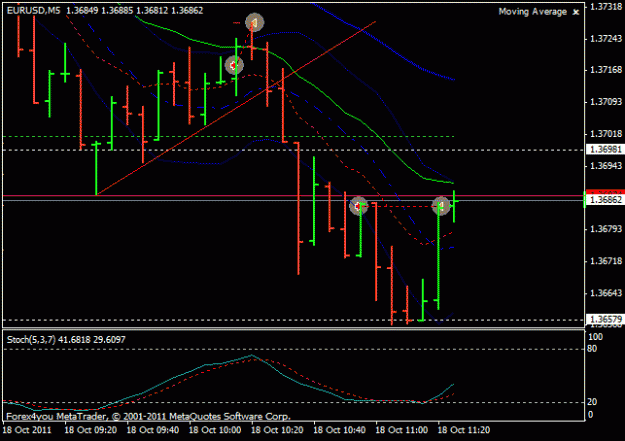
Task: Click the 1.37168 price axis label
Action: pos(605,70)
